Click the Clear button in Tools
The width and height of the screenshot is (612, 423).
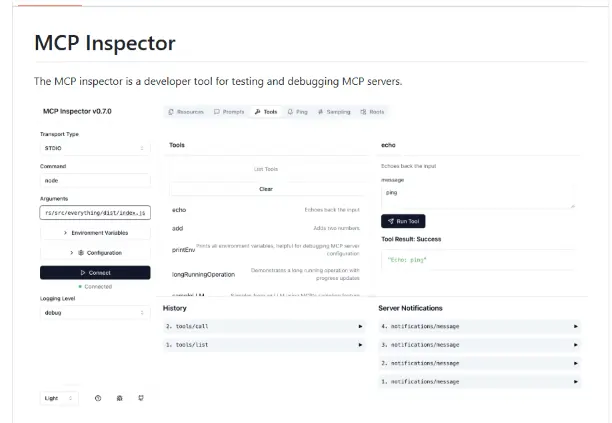click(x=265, y=188)
